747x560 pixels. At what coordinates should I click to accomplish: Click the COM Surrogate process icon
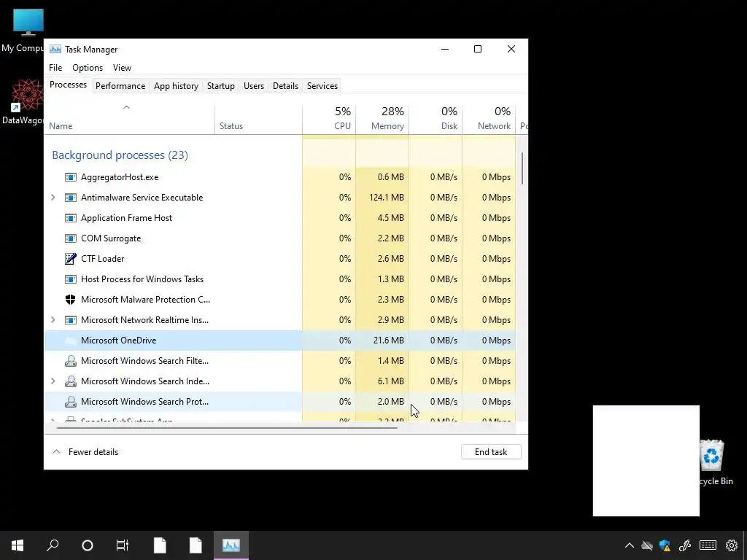click(71, 238)
